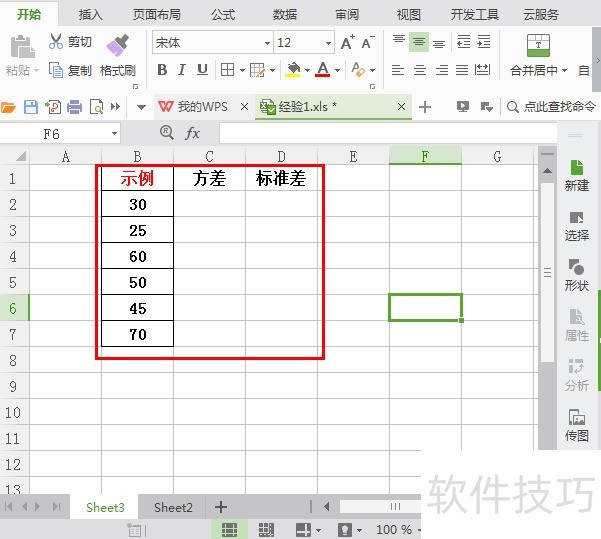This screenshot has width=601, height=539.
Task: Switch to page break preview view icon
Action: [266, 530]
